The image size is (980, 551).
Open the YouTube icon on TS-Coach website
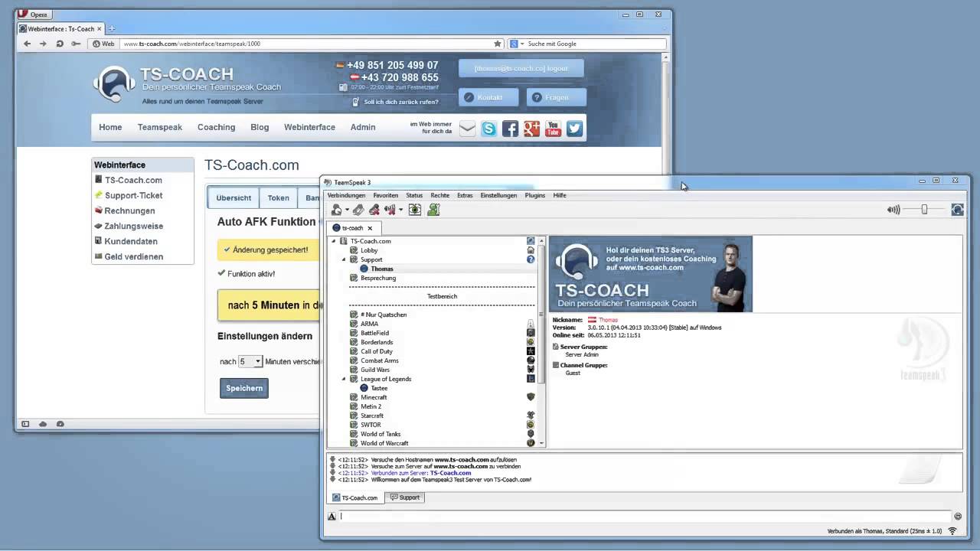[553, 129]
